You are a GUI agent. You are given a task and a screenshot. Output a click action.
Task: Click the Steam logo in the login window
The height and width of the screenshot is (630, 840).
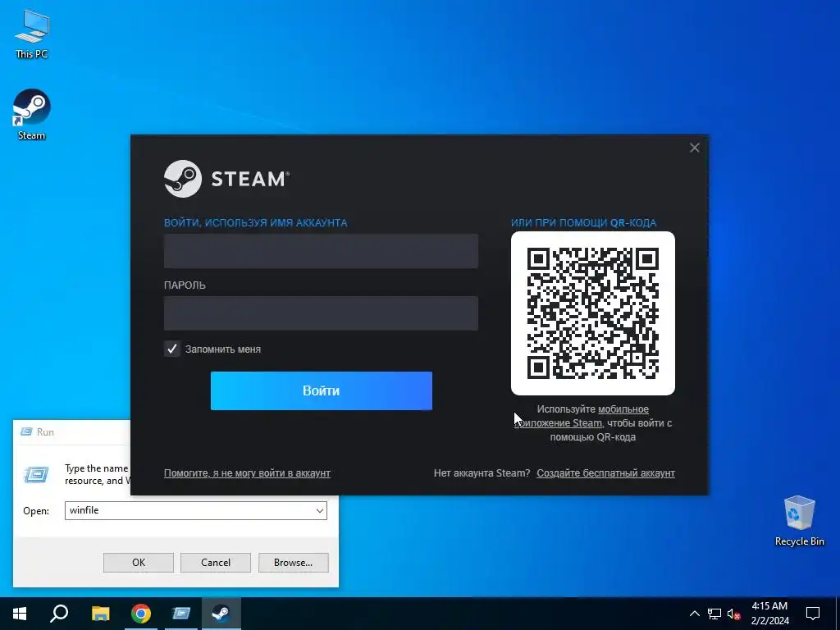click(x=226, y=179)
